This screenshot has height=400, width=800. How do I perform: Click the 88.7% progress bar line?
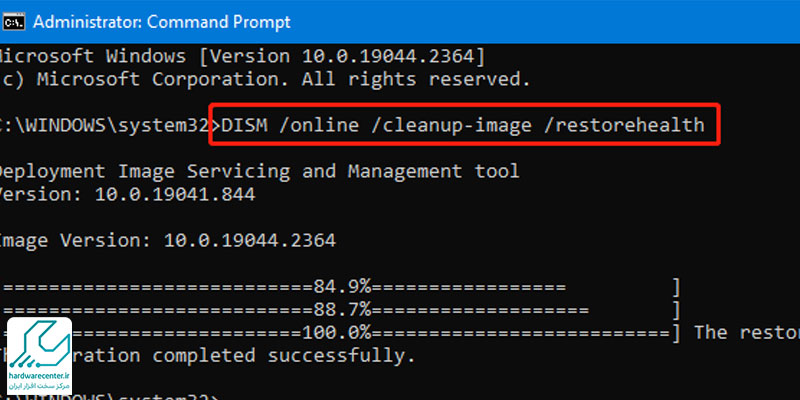pos(340,310)
